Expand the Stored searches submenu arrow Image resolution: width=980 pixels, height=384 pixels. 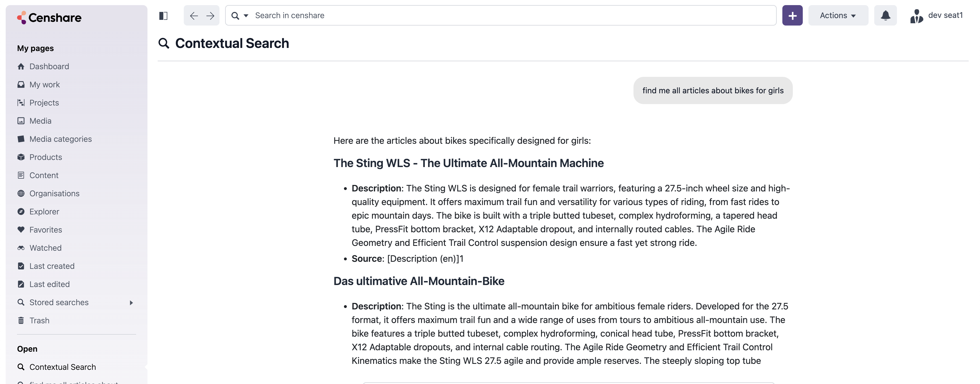pyautogui.click(x=131, y=303)
